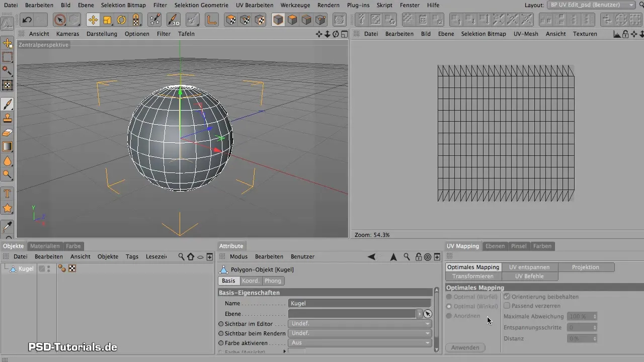Click the rectangle selection tool in left palette
644x362 pixels.
tap(8, 57)
